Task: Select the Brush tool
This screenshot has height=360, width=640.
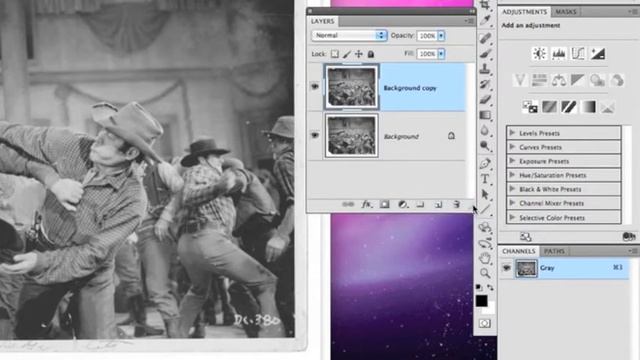Action: point(485,53)
